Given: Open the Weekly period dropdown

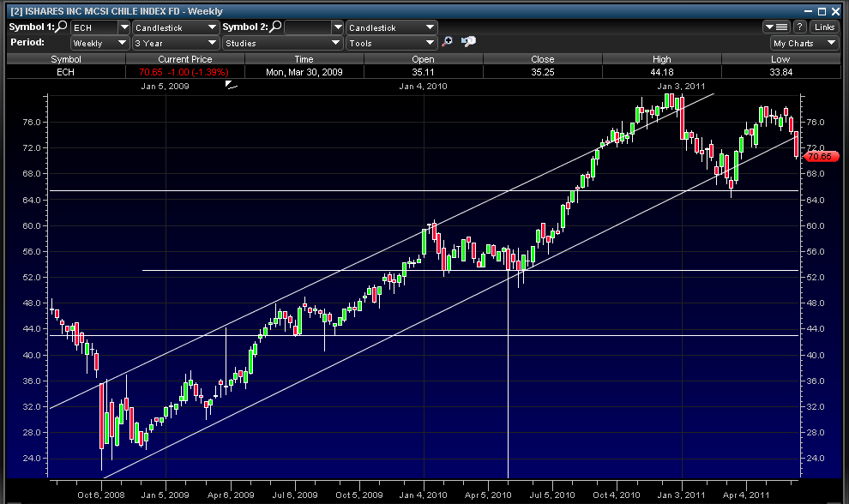Looking at the screenshot, I should (99, 43).
